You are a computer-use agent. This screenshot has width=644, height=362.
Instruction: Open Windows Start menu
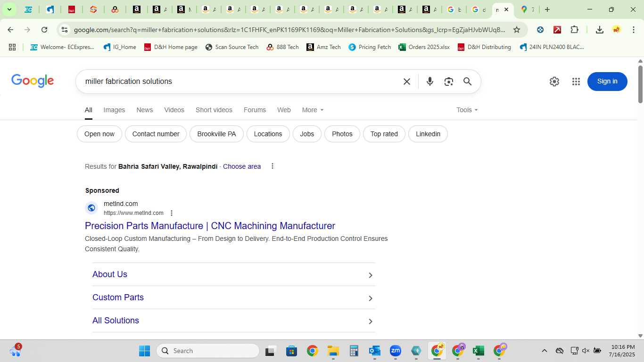click(x=144, y=351)
